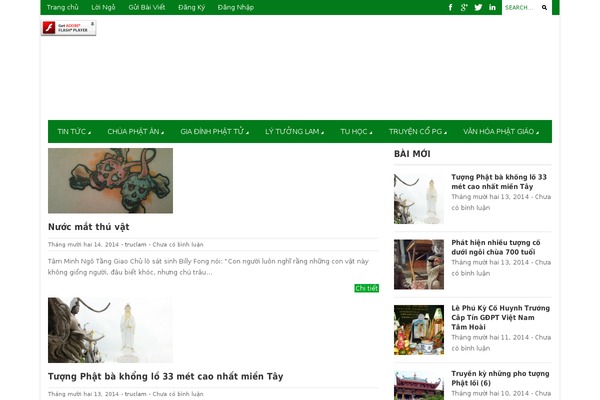
Task: Open the LinkedIn social icon
Action: pos(492,7)
